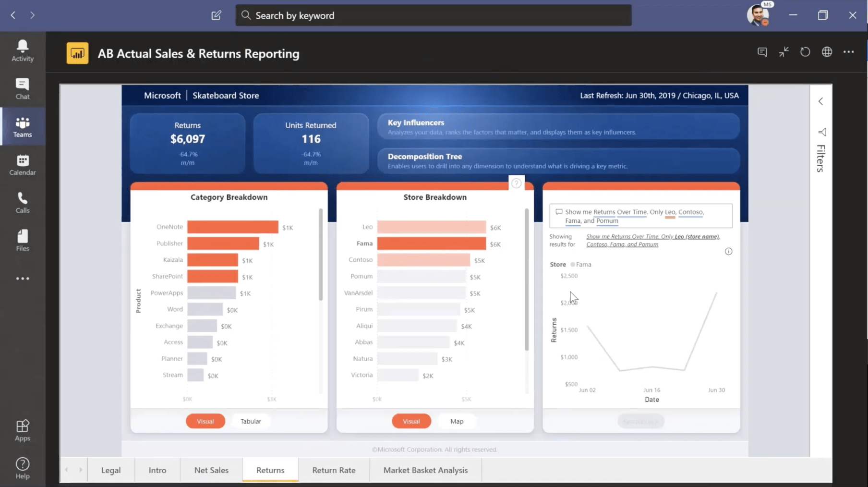Select Visual view in Store Breakdown
The image size is (868, 487).
(x=411, y=421)
